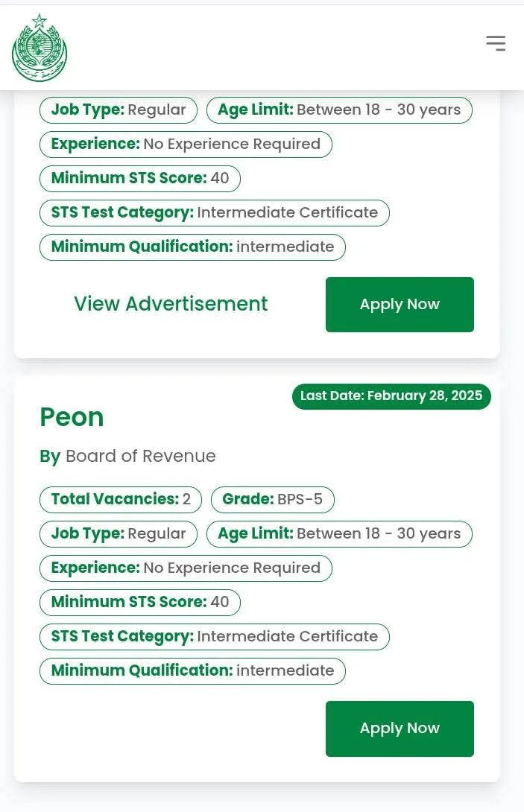Click the Experience tag above View Advertisement
This screenshot has width=524, height=812.
pos(186,144)
